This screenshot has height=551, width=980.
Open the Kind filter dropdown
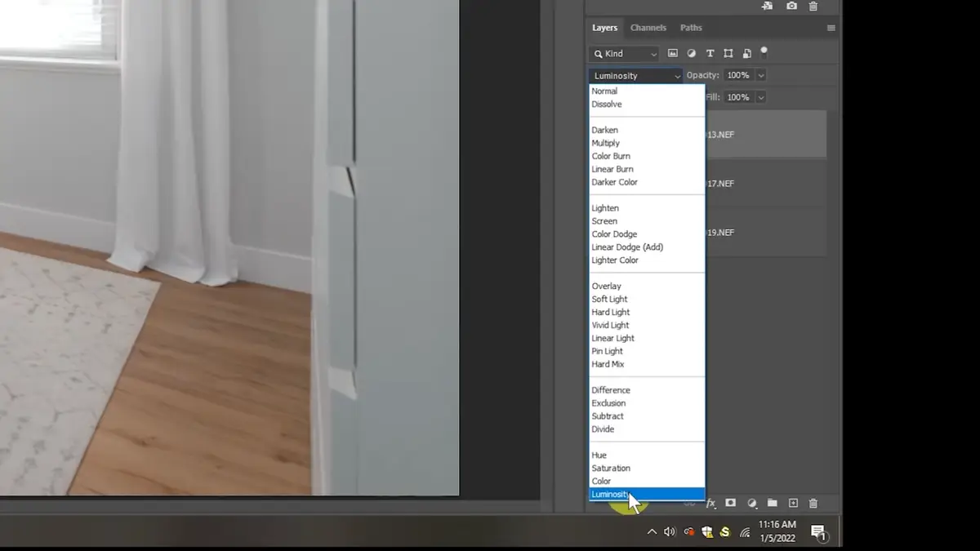(624, 53)
